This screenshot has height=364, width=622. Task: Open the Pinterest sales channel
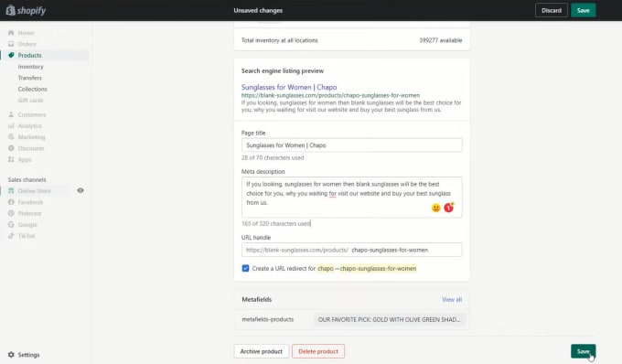click(29, 213)
